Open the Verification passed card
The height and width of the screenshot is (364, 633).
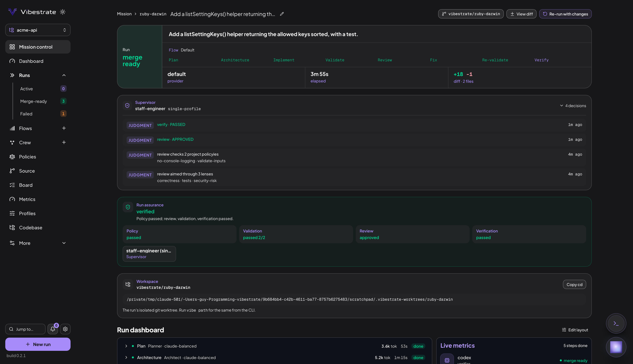tap(529, 234)
